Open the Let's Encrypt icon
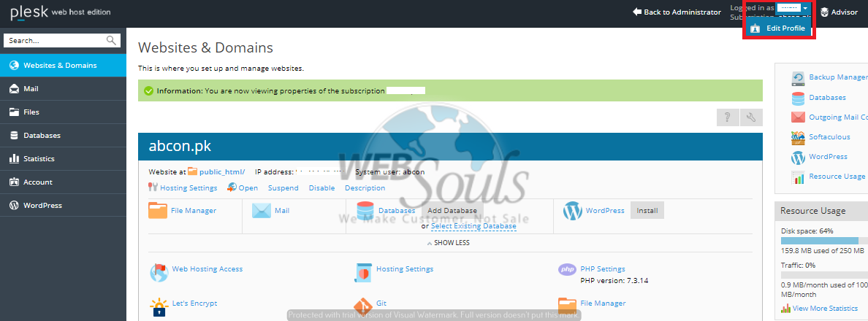 pos(159,306)
